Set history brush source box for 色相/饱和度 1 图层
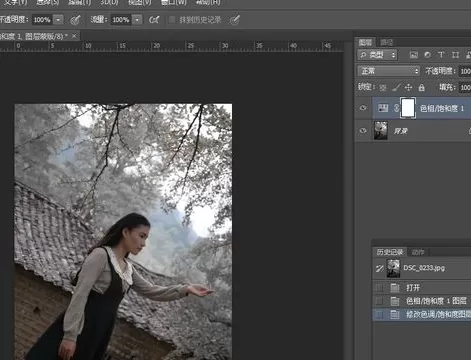This screenshot has width=471, height=360. [x=379, y=301]
